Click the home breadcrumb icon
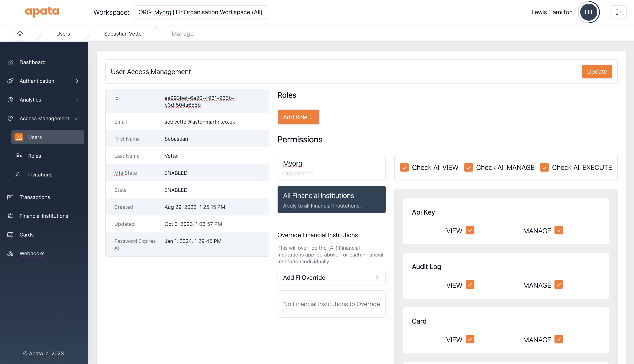Viewport: 634px width, 364px height. point(20,33)
